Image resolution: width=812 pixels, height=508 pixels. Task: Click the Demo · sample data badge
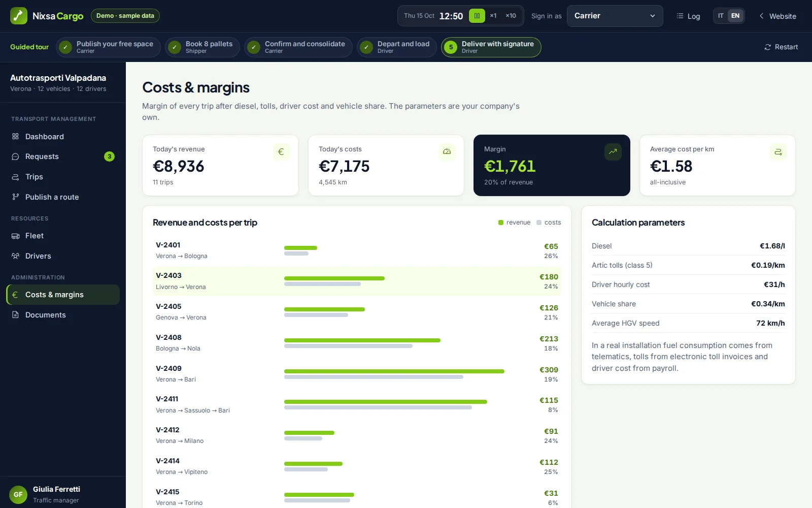click(x=125, y=16)
